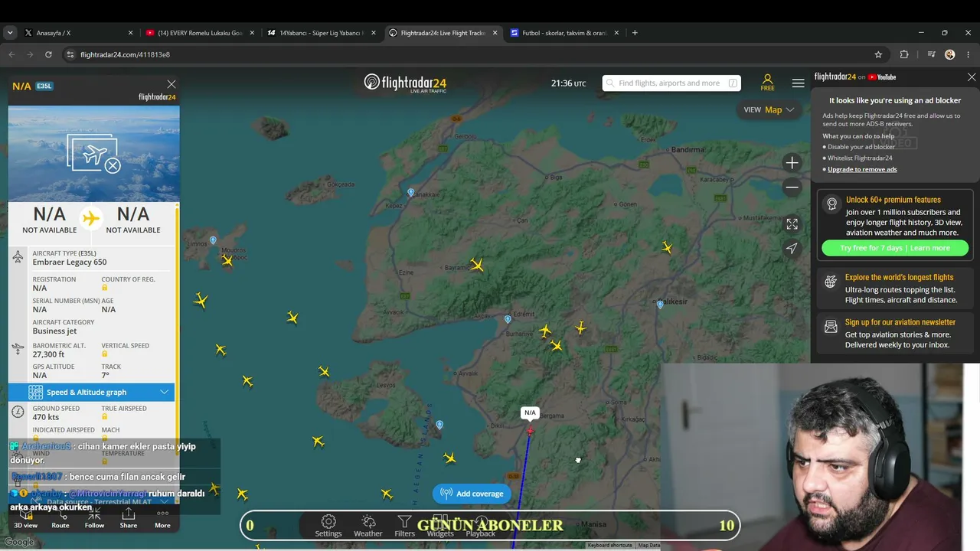
Task: Follow the Upgrade to remove ads link
Action: 862,169
